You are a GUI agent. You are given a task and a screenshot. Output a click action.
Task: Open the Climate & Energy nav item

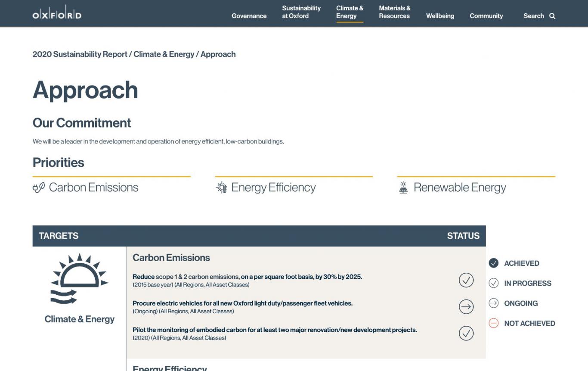tap(350, 12)
